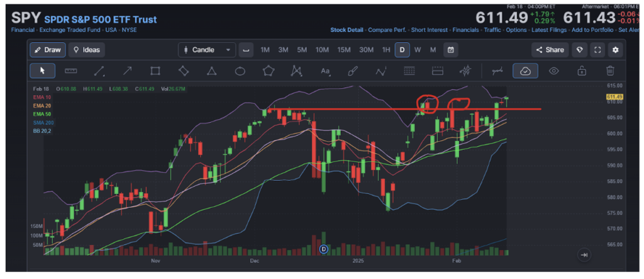The width and height of the screenshot is (644, 279).
Task: Click the SMA 200 indicator label
Action: tap(43, 123)
